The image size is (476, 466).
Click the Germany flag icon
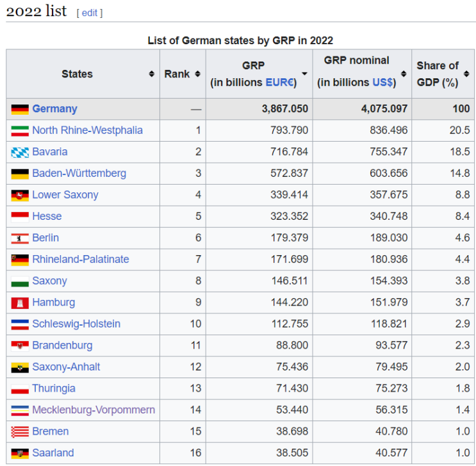(x=20, y=110)
